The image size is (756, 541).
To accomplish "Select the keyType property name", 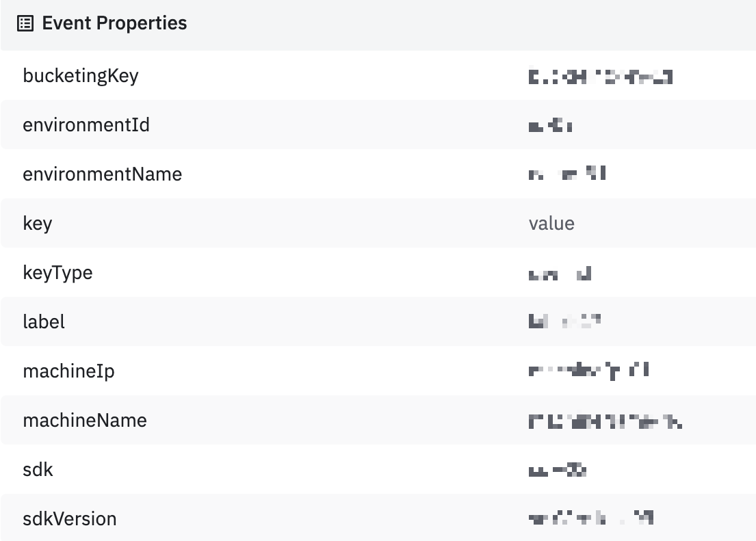I will 57,273.
